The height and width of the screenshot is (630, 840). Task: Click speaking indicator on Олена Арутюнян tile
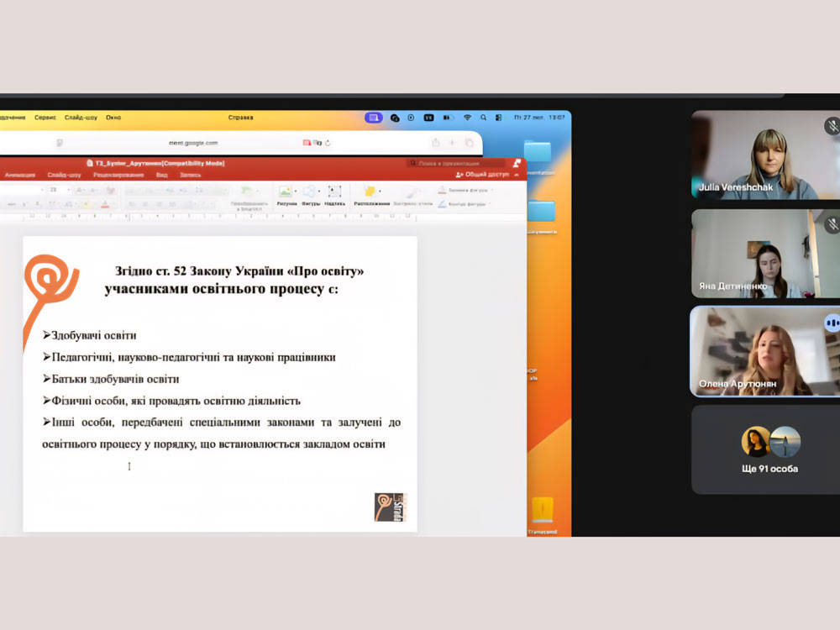(x=832, y=323)
